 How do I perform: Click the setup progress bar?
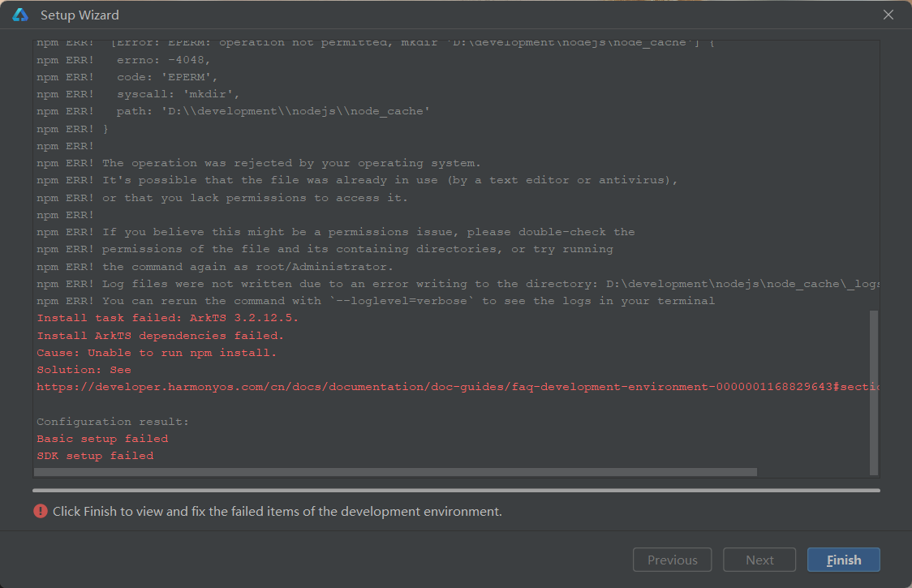456,490
